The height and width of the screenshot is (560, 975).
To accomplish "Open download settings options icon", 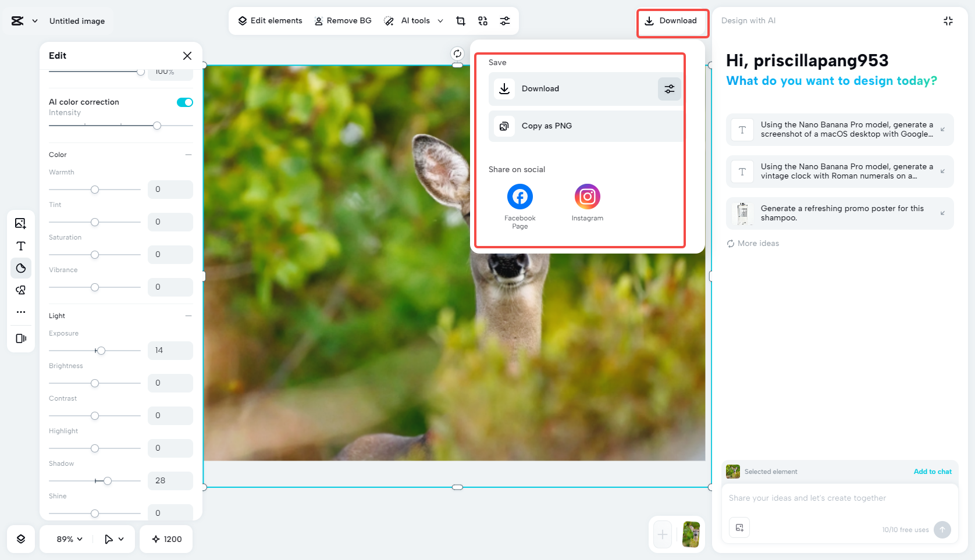I will point(670,89).
